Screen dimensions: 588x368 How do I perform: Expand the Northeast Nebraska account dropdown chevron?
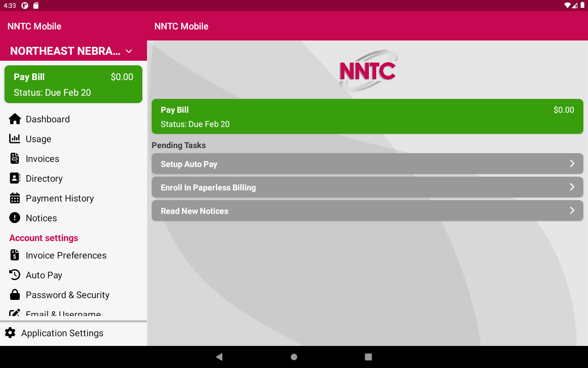[129, 51]
